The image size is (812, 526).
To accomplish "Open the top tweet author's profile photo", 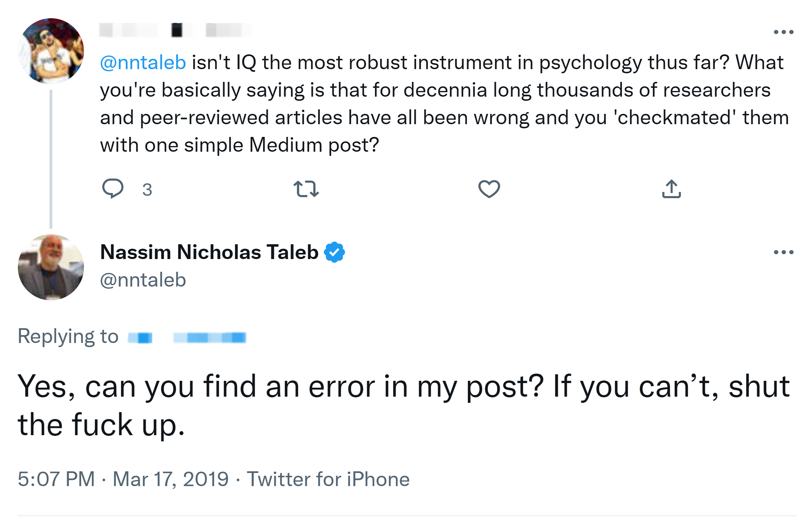I will tap(51, 51).
